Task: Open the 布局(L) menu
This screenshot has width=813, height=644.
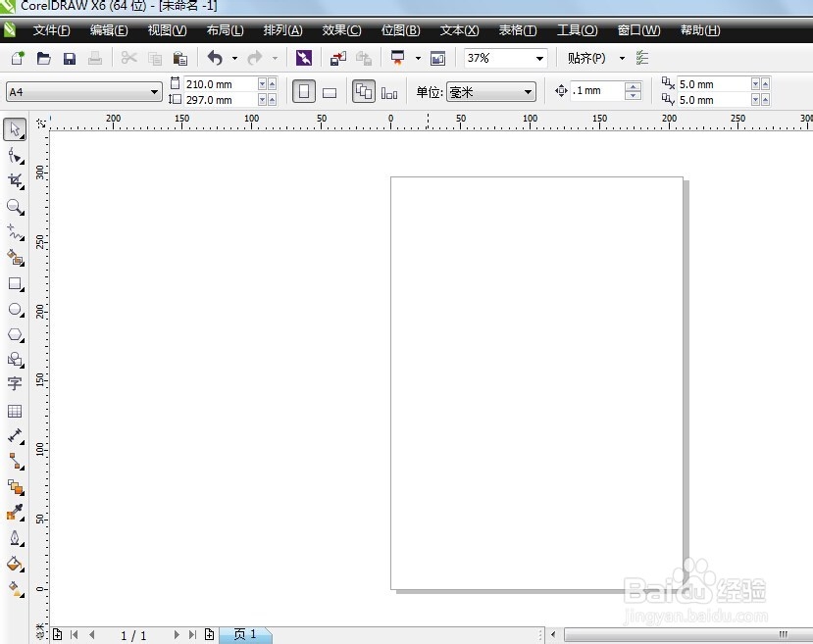Action: coord(225,30)
